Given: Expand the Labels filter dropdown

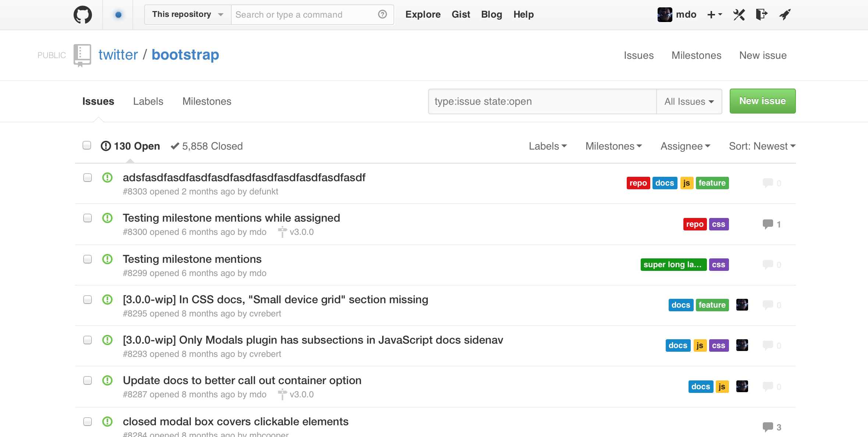Looking at the screenshot, I should coord(548,146).
